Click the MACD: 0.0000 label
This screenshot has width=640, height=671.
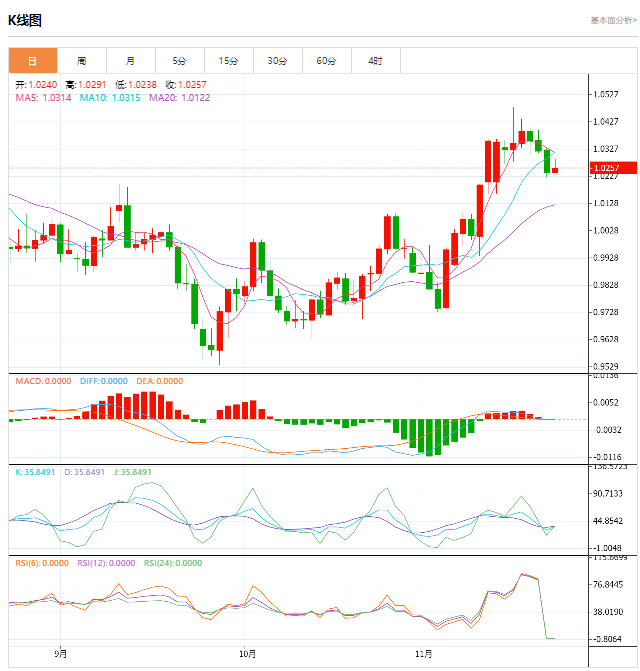[x=43, y=381]
